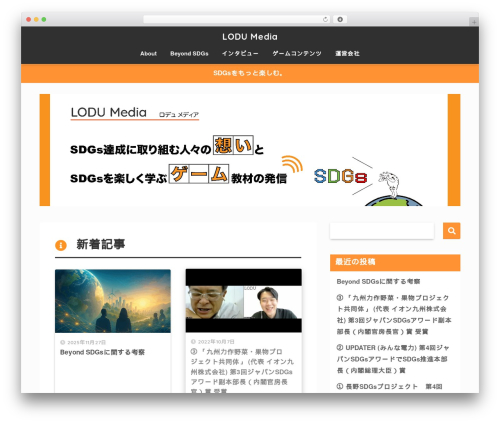Click the clock icon beside 2022年10月7日
Image resolution: width=500 pixels, height=423 pixels.
coord(193,342)
